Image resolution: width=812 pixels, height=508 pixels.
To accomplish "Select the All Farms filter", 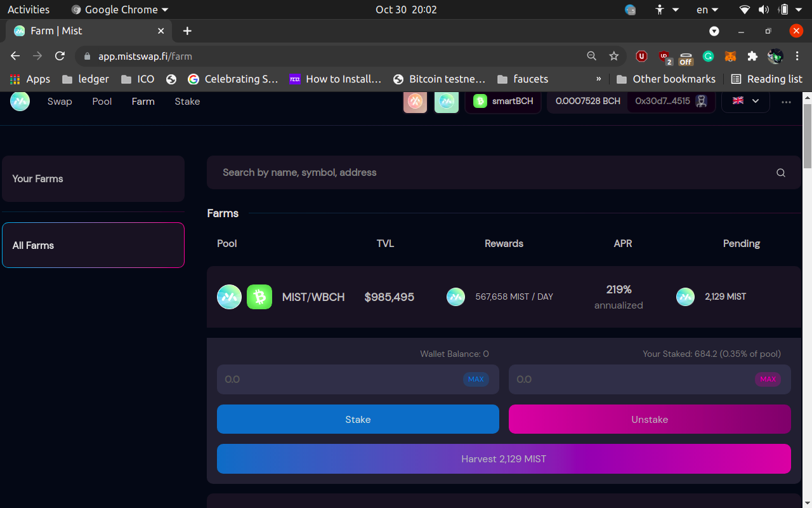I will pyautogui.click(x=93, y=245).
